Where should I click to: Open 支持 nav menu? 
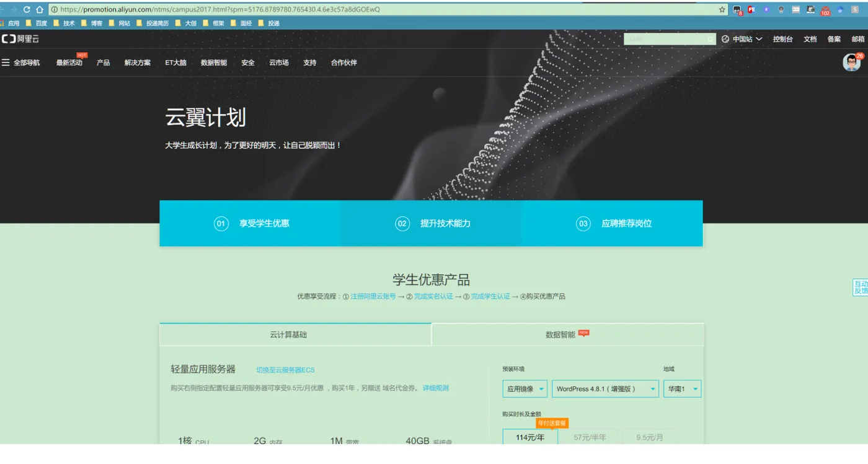(310, 63)
